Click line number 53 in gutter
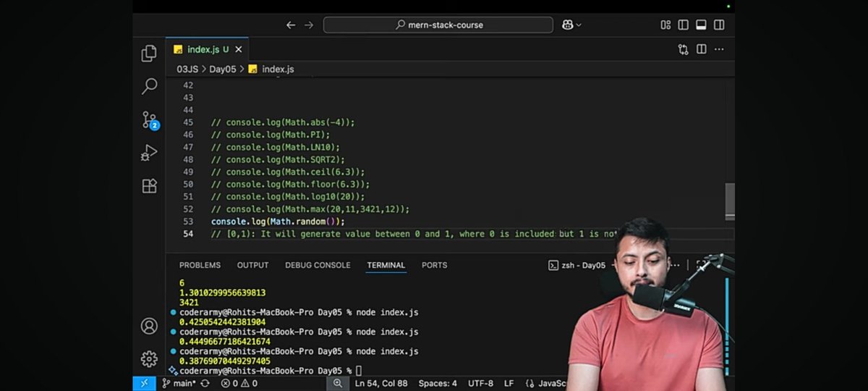The width and height of the screenshot is (868, 391). [x=188, y=221]
